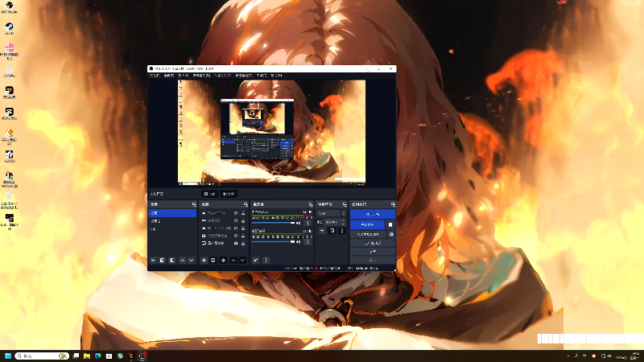Image resolution: width=644 pixels, height=362 pixels.
Task: Select the second scene in Scenes list
Action: (x=172, y=220)
